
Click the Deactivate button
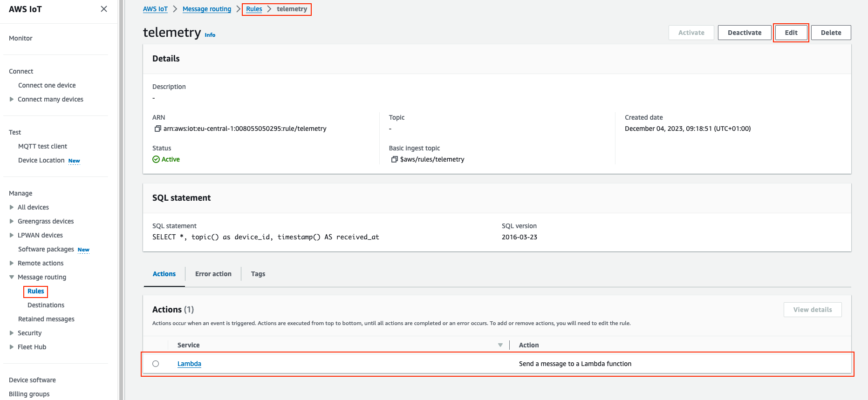[x=745, y=33]
